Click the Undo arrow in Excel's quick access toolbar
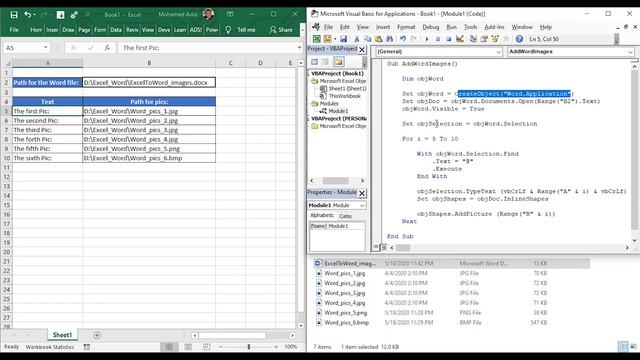 click(x=27, y=15)
